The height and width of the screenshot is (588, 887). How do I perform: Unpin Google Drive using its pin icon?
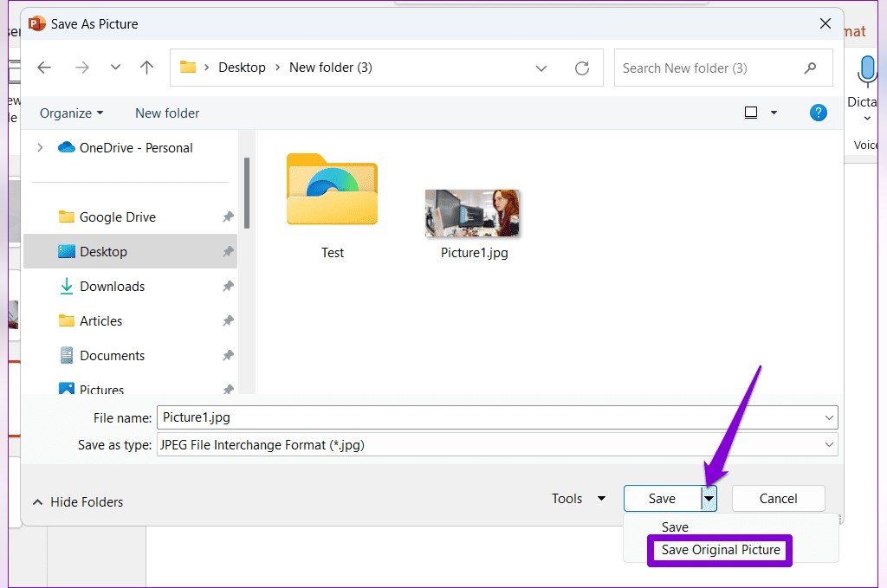[228, 217]
